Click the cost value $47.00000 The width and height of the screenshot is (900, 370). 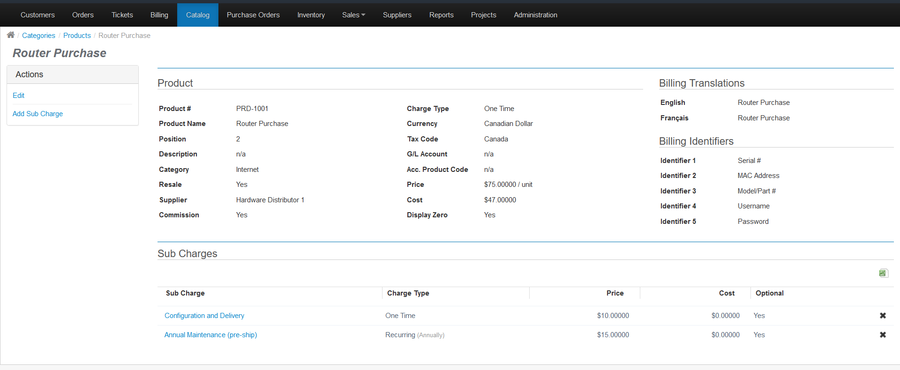(500, 200)
